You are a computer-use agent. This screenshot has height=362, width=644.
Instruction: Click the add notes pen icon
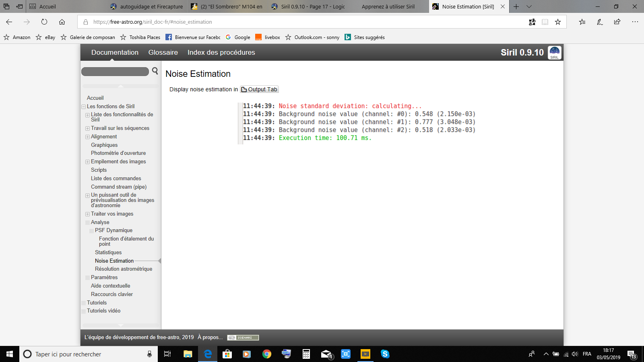(600, 22)
